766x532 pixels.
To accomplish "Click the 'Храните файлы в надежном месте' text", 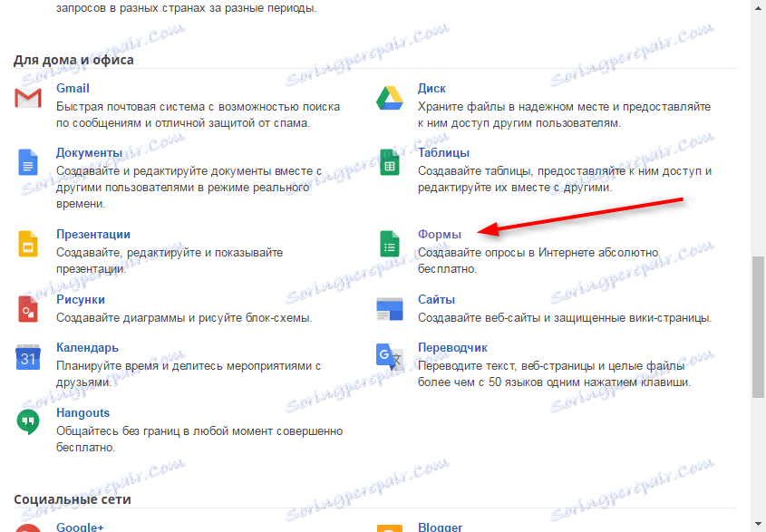I will [x=564, y=115].
